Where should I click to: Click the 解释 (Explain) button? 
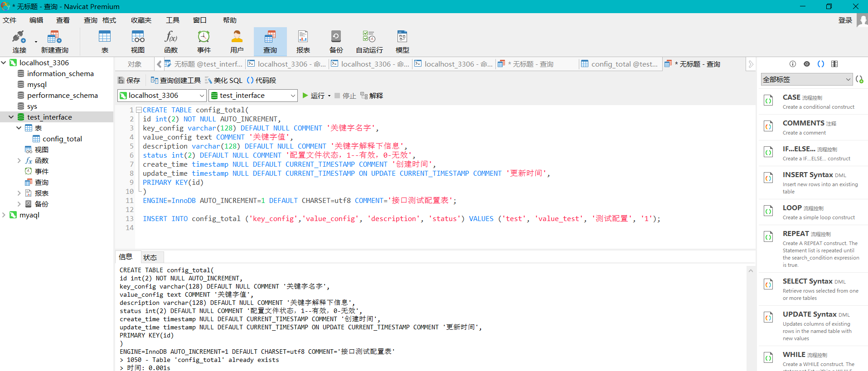tap(372, 96)
